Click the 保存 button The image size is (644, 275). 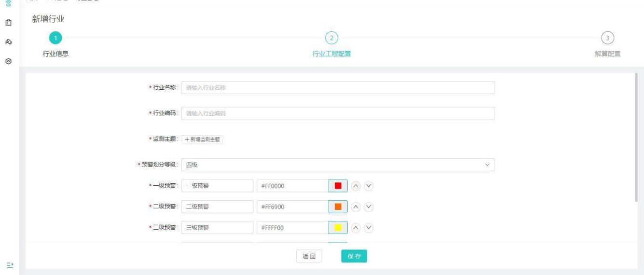(x=354, y=257)
